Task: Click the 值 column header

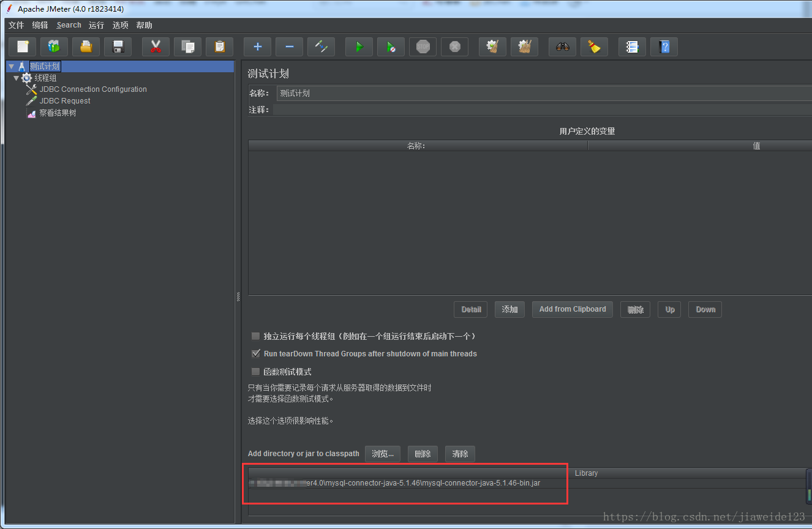Action: (700, 146)
